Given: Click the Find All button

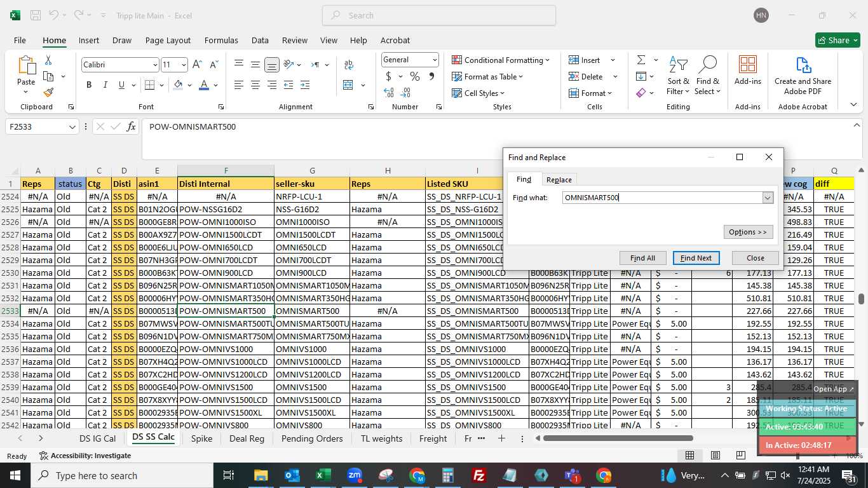Looking at the screenshot, I should (642, 258).
